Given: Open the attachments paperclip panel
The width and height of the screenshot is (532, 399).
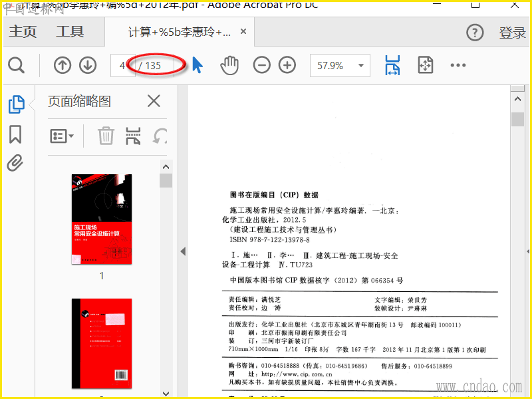Looking at the screenshot, I should click(x=15, y=163).
